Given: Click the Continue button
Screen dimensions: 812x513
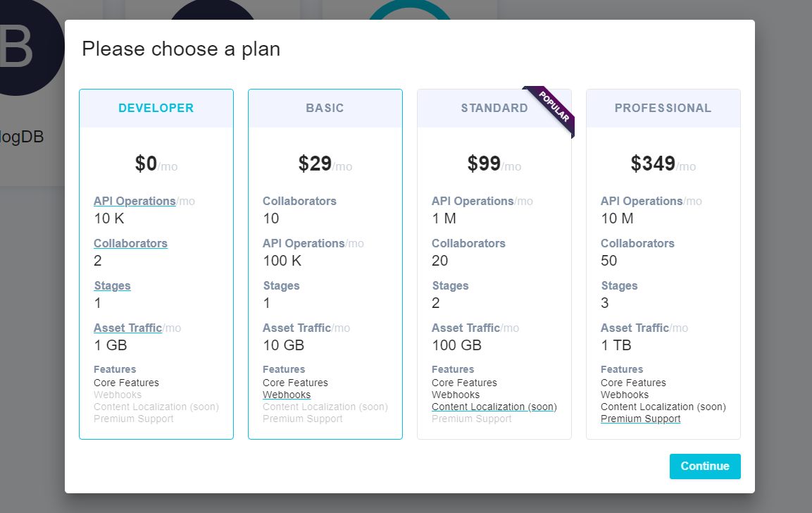Looking at the screenshot, I should [705, 466].
